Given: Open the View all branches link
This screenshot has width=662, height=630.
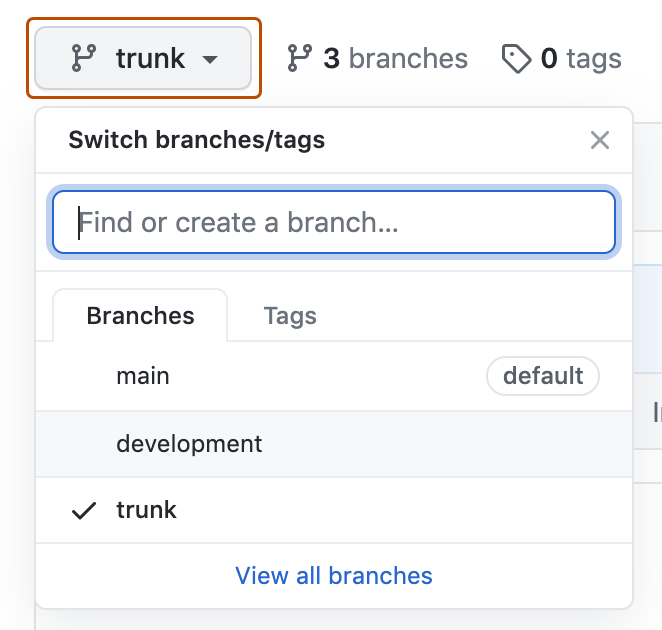Looking at the screenshot, I should 334,576.
